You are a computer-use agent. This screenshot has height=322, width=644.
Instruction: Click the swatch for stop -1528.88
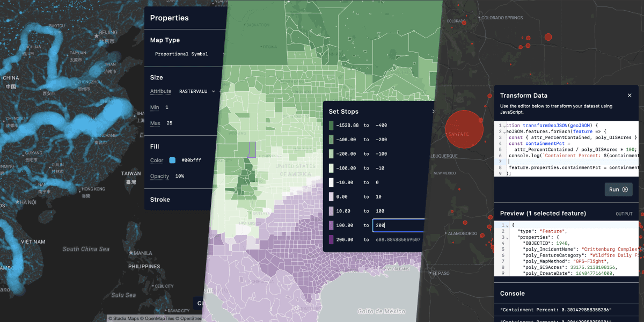tap(331, 125)
